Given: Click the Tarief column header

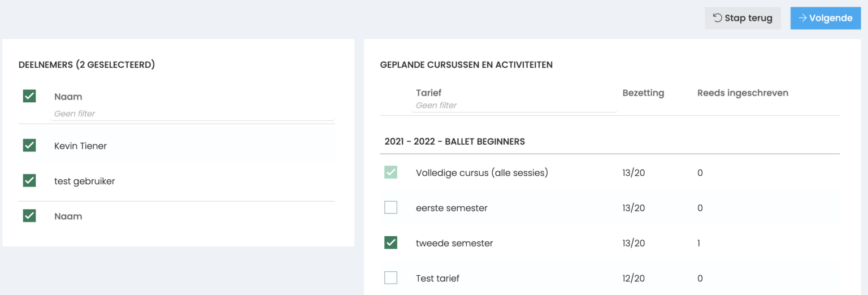Looking at the screenshot, I should [x=428, y=93].
